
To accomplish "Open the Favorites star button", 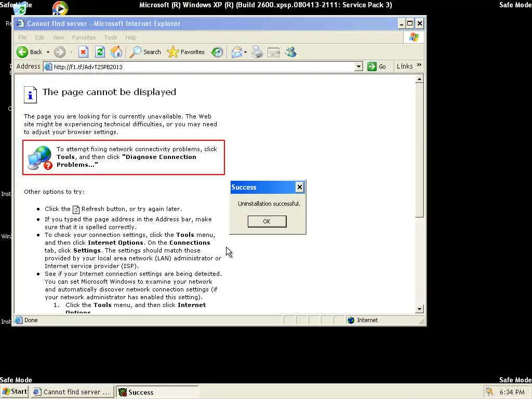I will 186,52.
